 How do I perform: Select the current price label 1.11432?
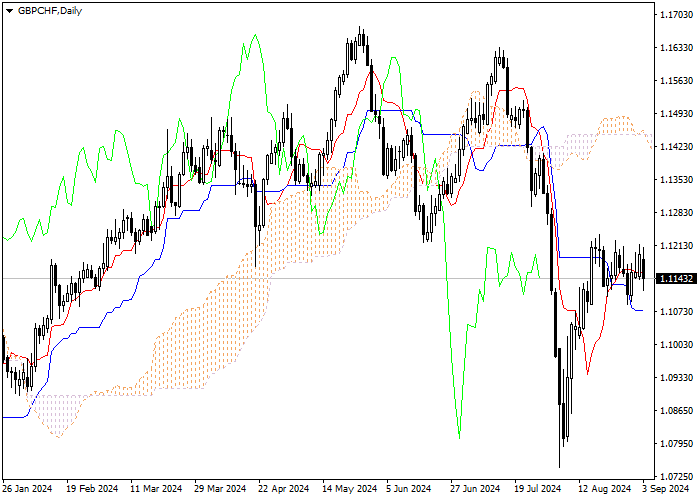pyautogui.click(x=676, y=279)
